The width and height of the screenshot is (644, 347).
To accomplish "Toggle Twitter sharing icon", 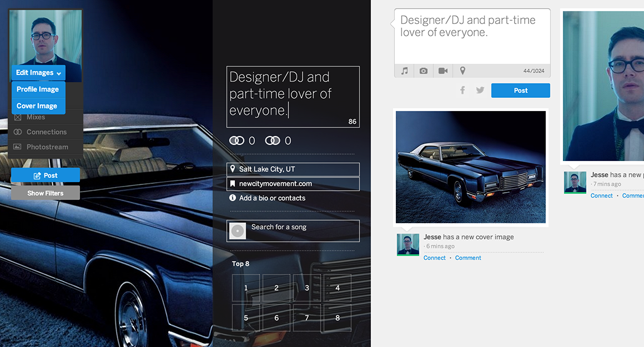I will tap(480, 90).
